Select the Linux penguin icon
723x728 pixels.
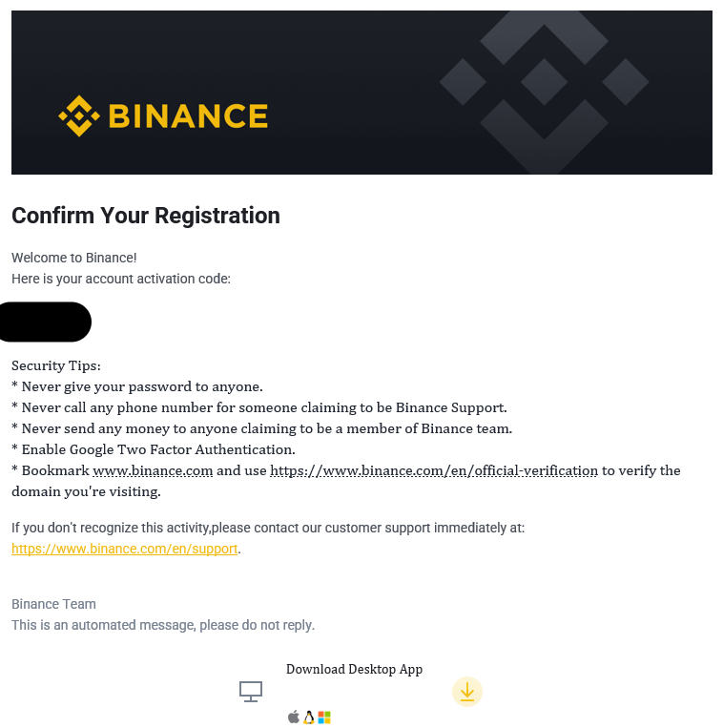click(309, 717)
